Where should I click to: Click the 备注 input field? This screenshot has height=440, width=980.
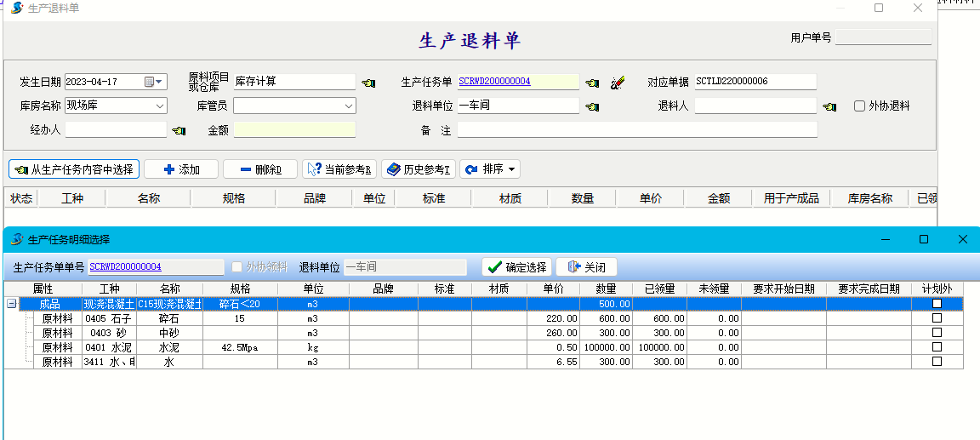coord(636,130)
